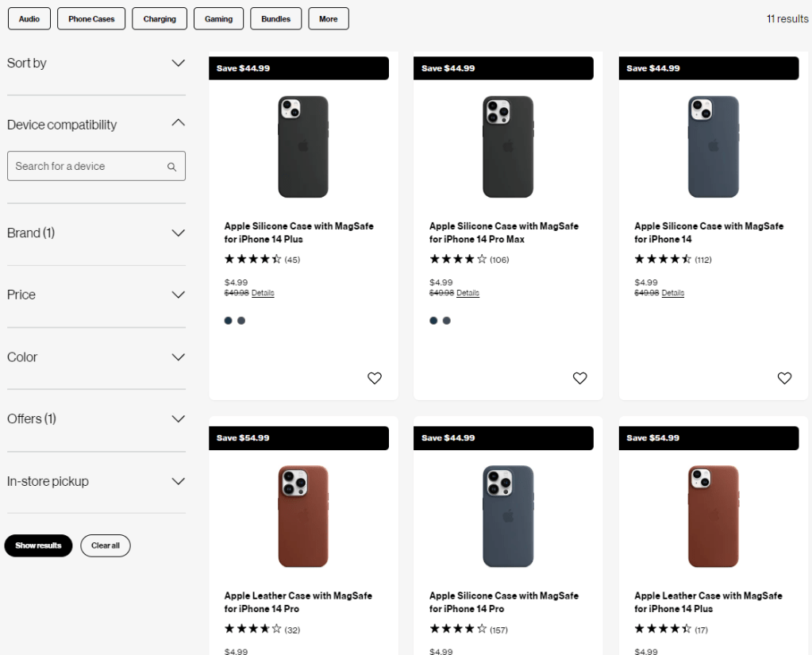This screenshot has height=655, width=812.
Task: Open the Price filter chevron
Action: 178,295
